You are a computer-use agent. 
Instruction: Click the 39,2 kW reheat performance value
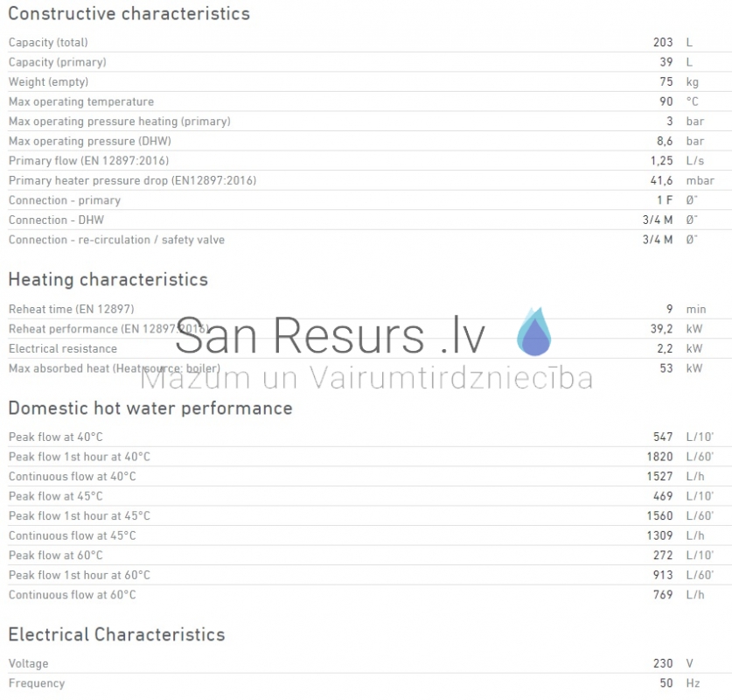pyautogui.click(x=676, y=329)
